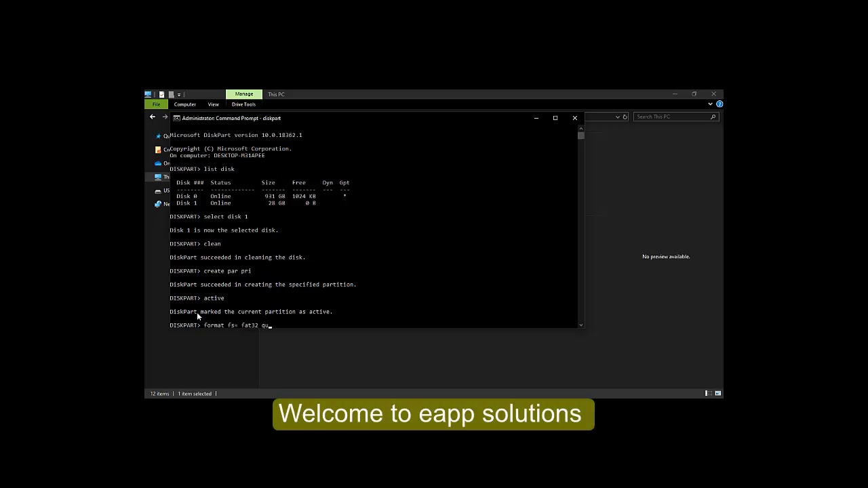Click the Forward arrow in File Explorer

click(165, 117)
